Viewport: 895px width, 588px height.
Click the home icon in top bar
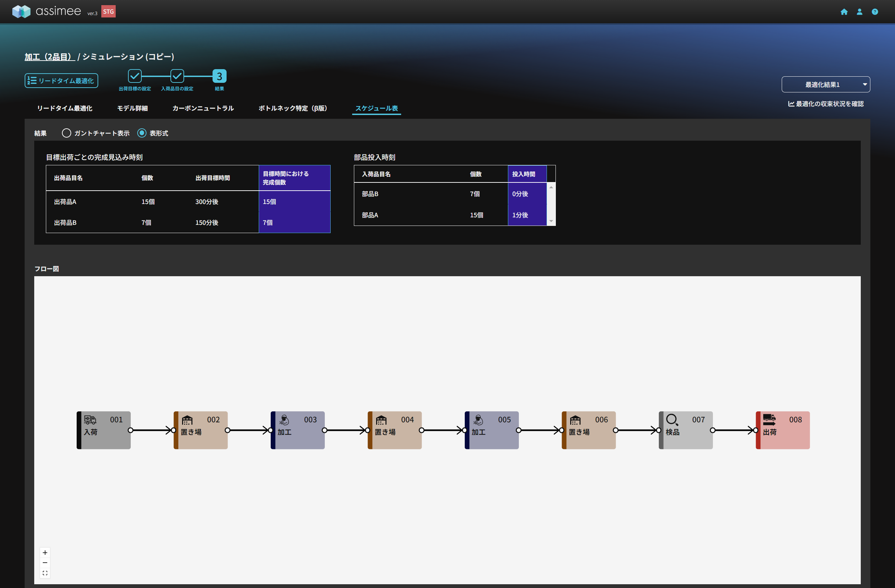click(x=844, y=12)
